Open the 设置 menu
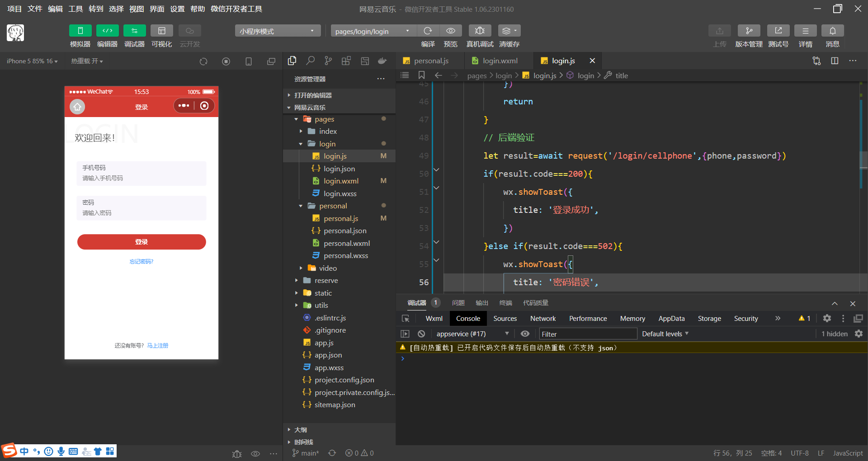This screenshot has width=868, height=461. (x=177, y=9)
